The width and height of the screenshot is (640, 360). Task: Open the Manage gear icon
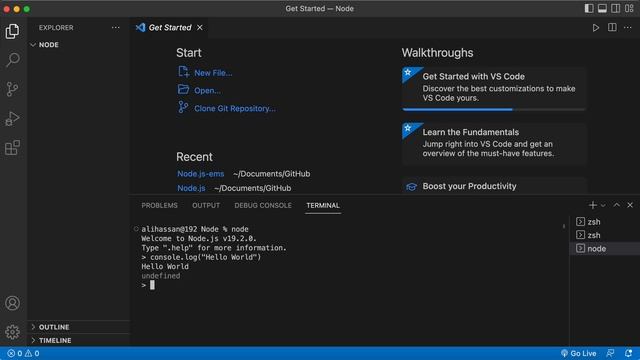(x=12, y=332)
